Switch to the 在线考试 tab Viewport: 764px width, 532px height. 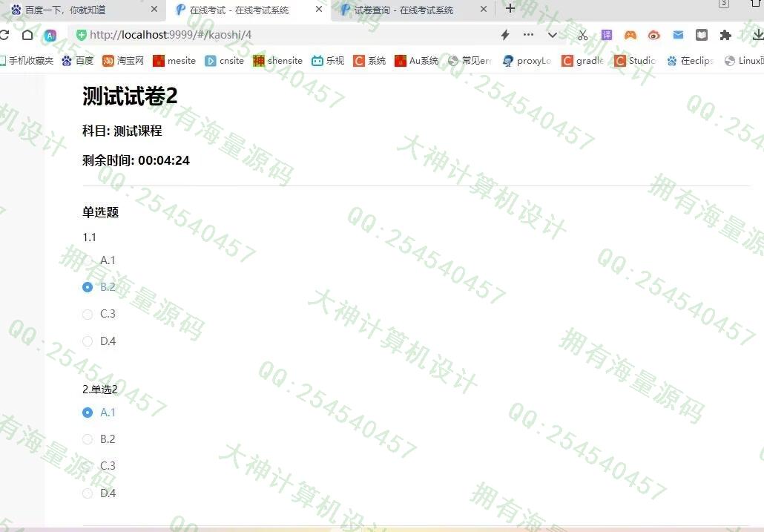click(248, 10)
